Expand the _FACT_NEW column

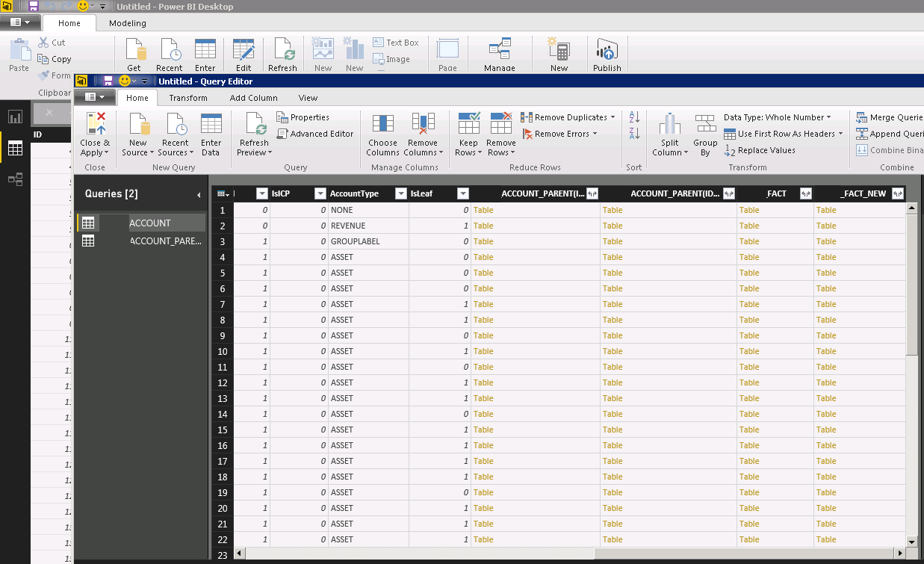(x=897, y=193)
